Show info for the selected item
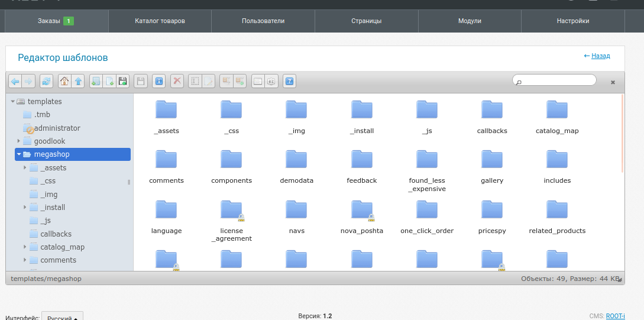The image size is (644, 320). click(x=159, y=81)
